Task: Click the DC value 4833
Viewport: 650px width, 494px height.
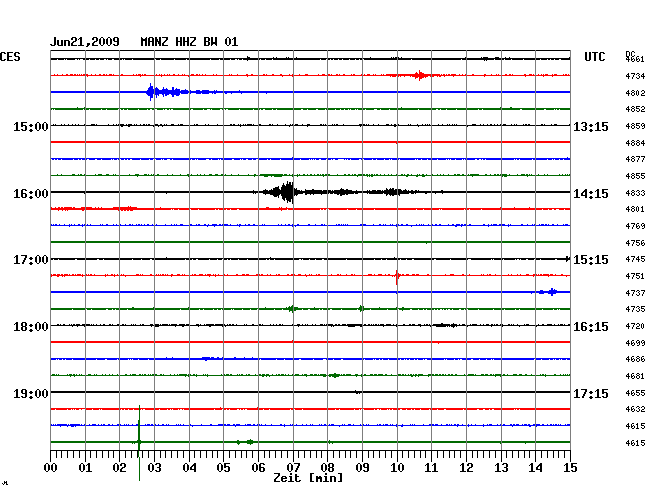Action: [x=634, y=193]
